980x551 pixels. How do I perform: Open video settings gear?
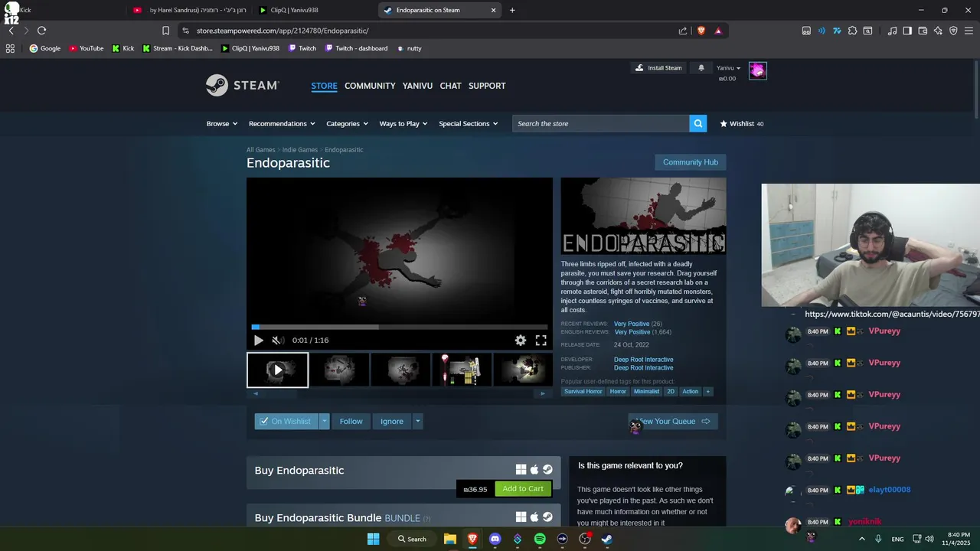pos(521,341)
